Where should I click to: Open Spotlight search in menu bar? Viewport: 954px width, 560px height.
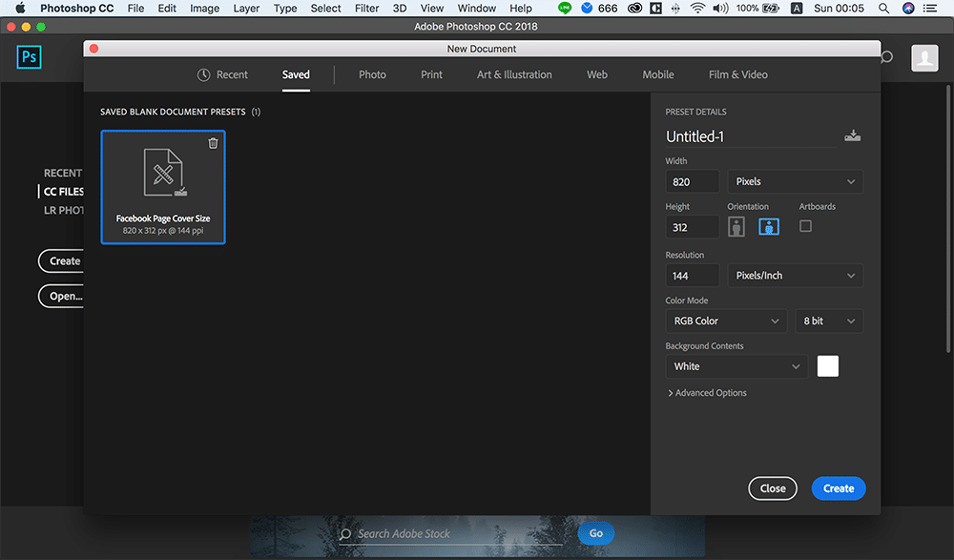click(x=886, y=9)
